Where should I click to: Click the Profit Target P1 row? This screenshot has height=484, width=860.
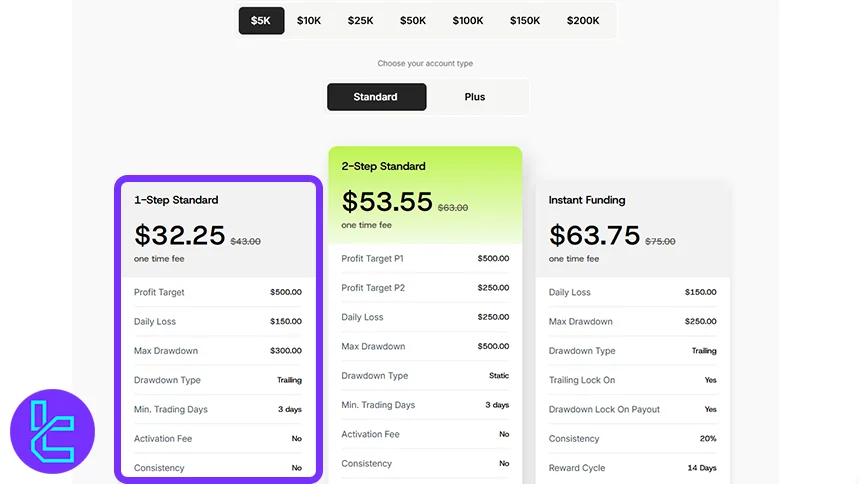(x=425, y=258)
